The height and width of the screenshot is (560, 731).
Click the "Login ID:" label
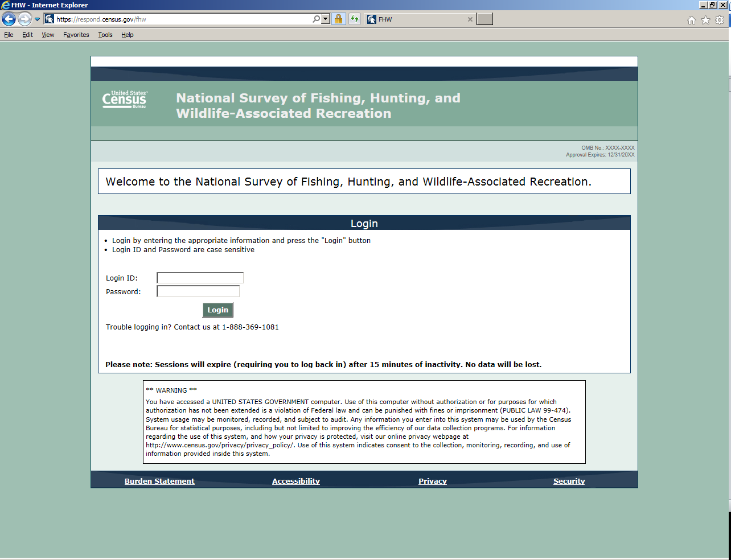click(x=122, y=278)
